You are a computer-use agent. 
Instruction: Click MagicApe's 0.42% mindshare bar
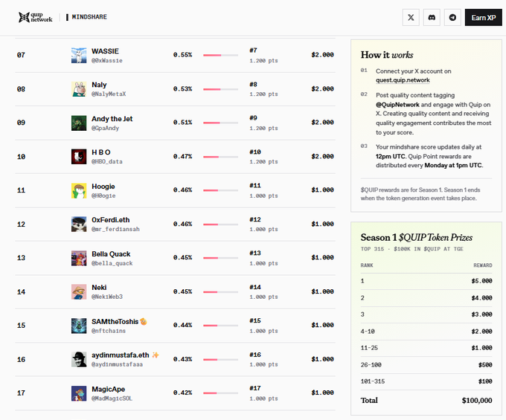pos(221,393)
